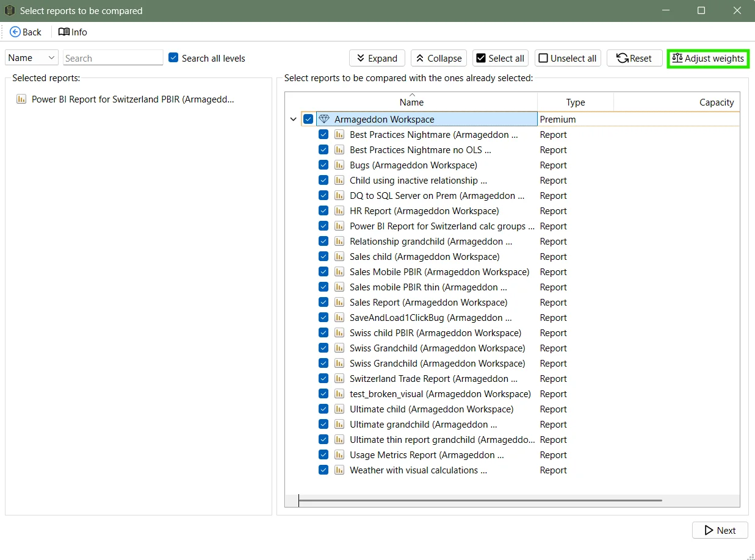Viewport: 755px width, 560px height.
Task: Click the report icon beside Weather with visual calculations
Action: tap(339, 470)
